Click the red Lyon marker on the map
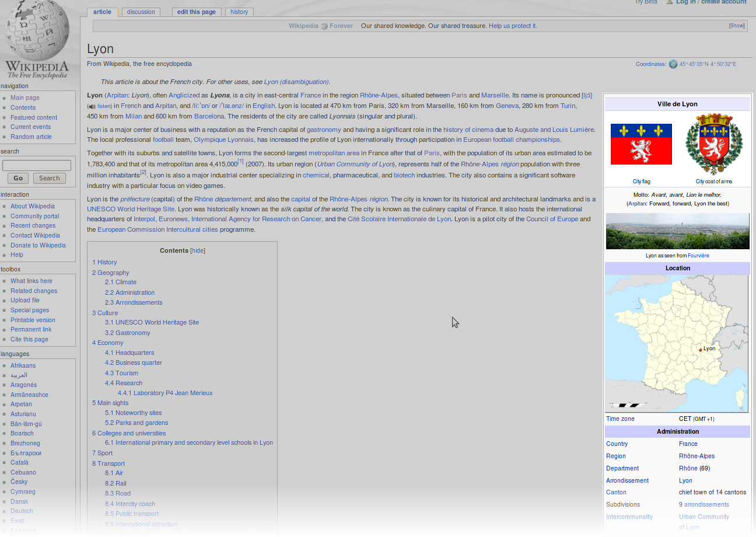This screenshot has width=756, height=537. 700,350
